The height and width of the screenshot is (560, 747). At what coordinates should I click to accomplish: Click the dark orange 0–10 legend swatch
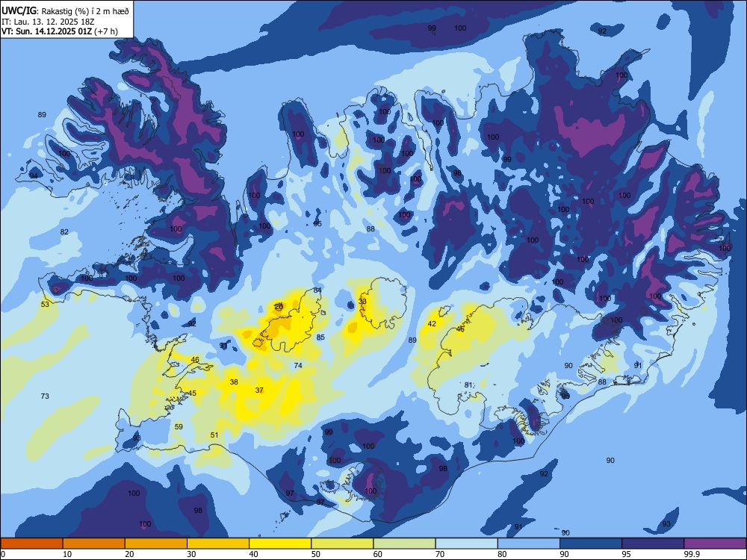(31, 544)
